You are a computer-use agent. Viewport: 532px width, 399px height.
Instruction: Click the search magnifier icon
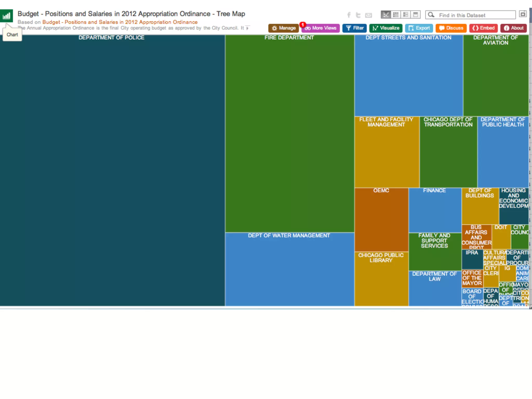[431, 15]
